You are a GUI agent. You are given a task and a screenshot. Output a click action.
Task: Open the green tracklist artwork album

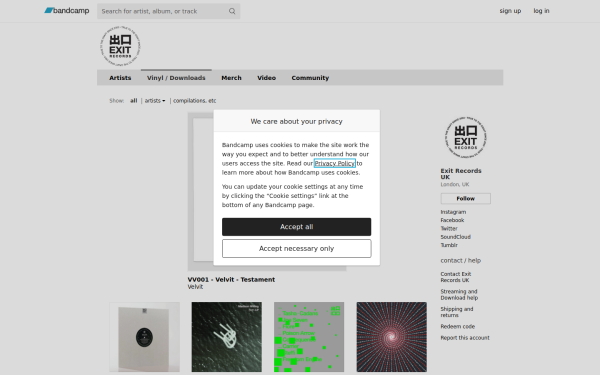click(309, 337)
